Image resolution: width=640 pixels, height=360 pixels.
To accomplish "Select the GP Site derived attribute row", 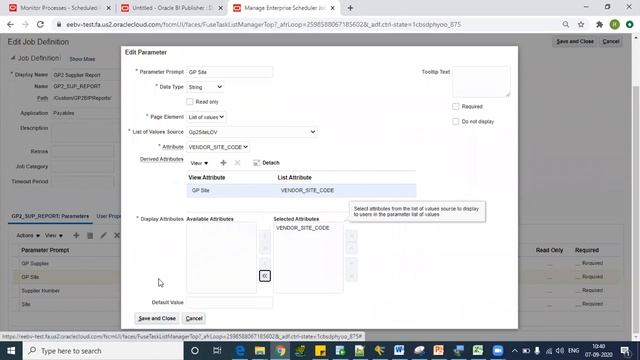I will click(301, 191).
